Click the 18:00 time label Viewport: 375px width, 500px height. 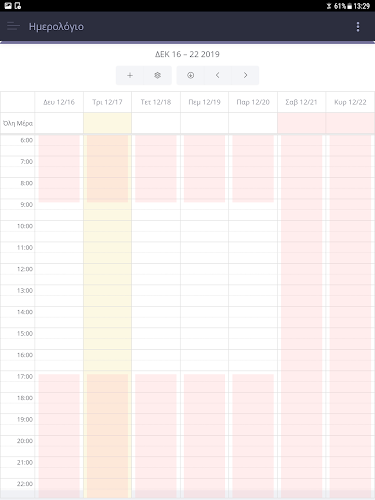[x=25, y=398]
